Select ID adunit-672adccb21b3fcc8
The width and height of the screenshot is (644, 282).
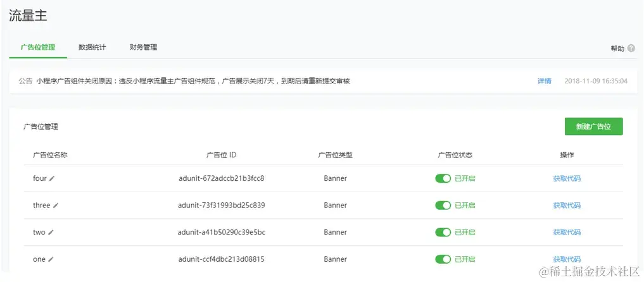(222, 178)
